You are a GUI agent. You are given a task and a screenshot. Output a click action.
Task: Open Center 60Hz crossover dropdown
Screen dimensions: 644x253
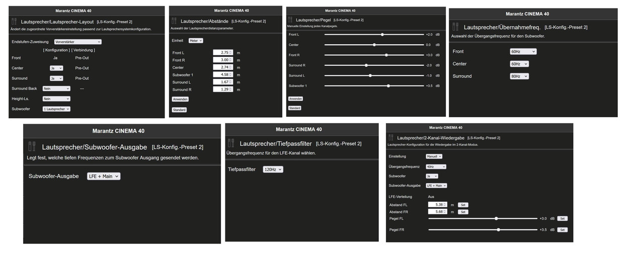(519, 64)
